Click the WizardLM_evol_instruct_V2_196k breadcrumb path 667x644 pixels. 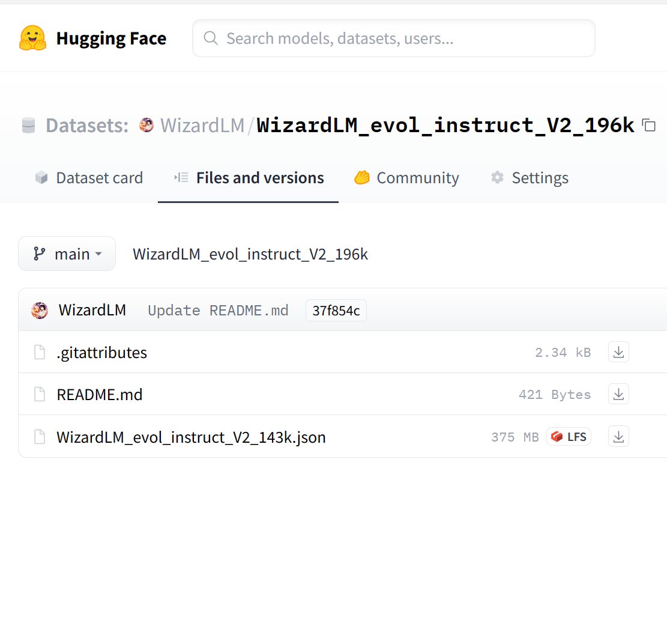250,254
